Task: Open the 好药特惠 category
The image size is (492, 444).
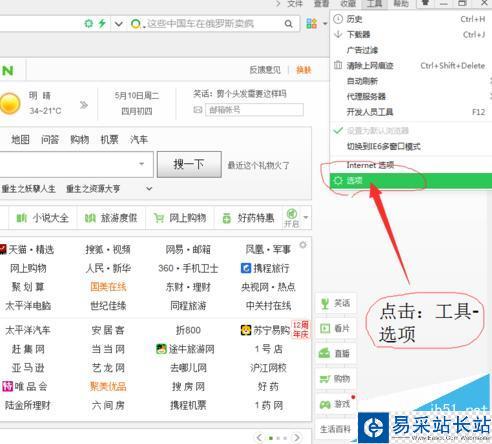Action: pos(248,218)
